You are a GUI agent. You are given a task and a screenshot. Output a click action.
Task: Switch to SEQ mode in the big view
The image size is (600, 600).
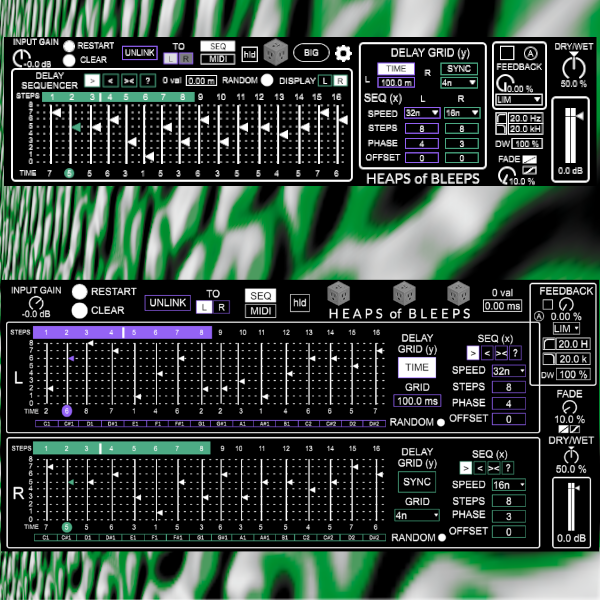(x=261, y=296)
